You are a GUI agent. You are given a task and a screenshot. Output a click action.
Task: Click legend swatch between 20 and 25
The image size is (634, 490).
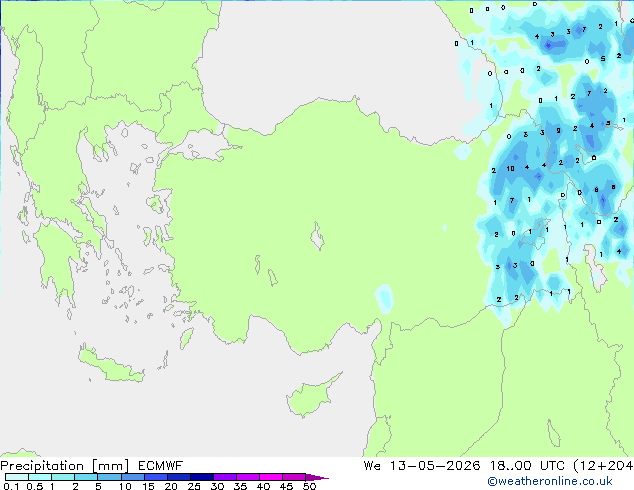[x=178, y=477]
